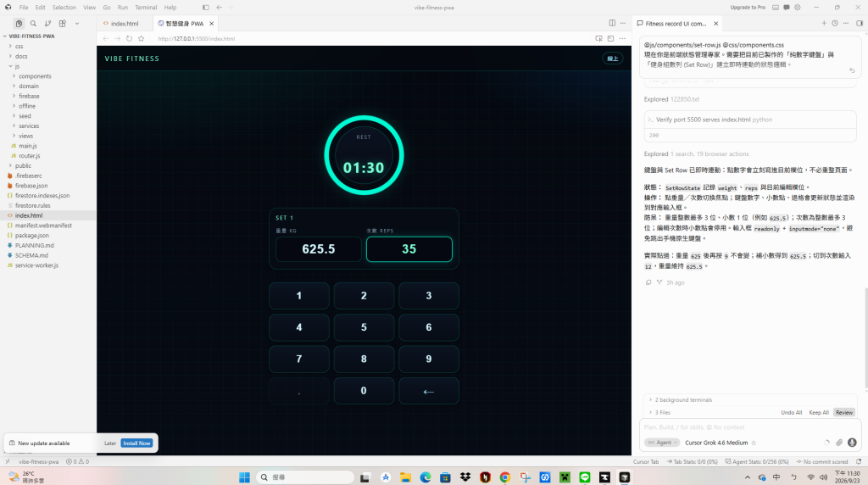Open editor more actions ellipsis
Image resolution: width=868 pixels, height=485 pixels.
623,23
